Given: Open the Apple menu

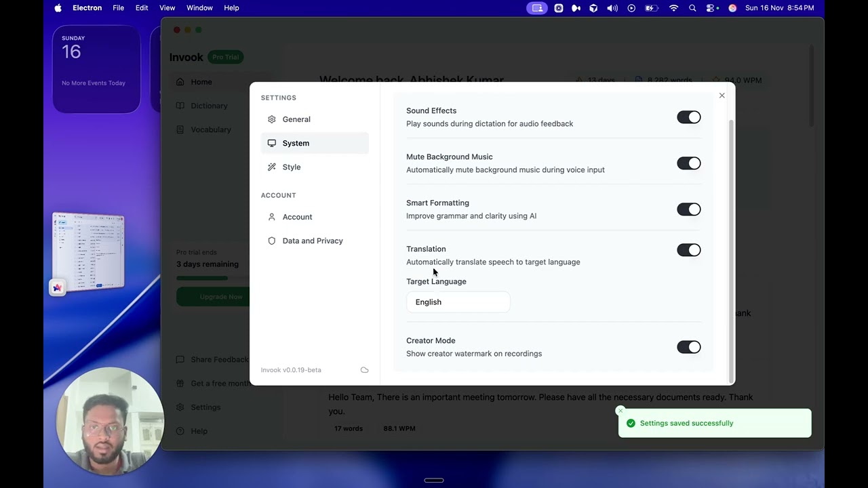Looking at the screenshot, I should point(58,8).
